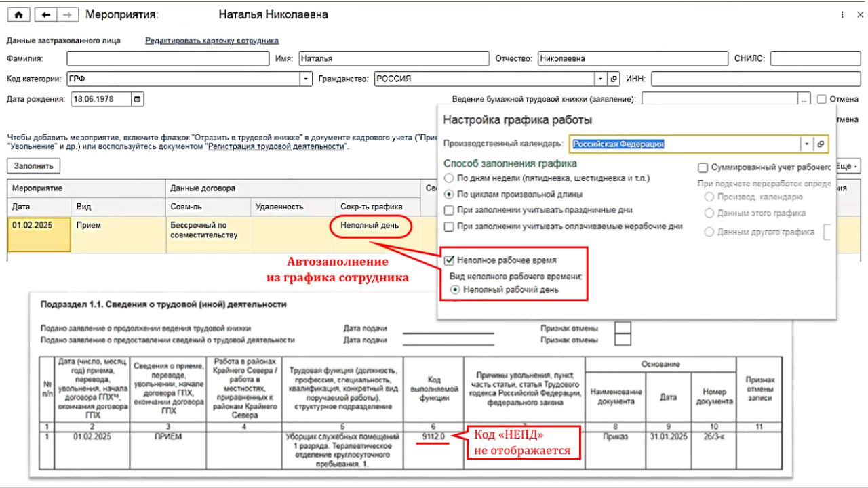This screenshot has width=868, height=488.
Task: Go forward with the right arrow button
Action: [68, 14]
